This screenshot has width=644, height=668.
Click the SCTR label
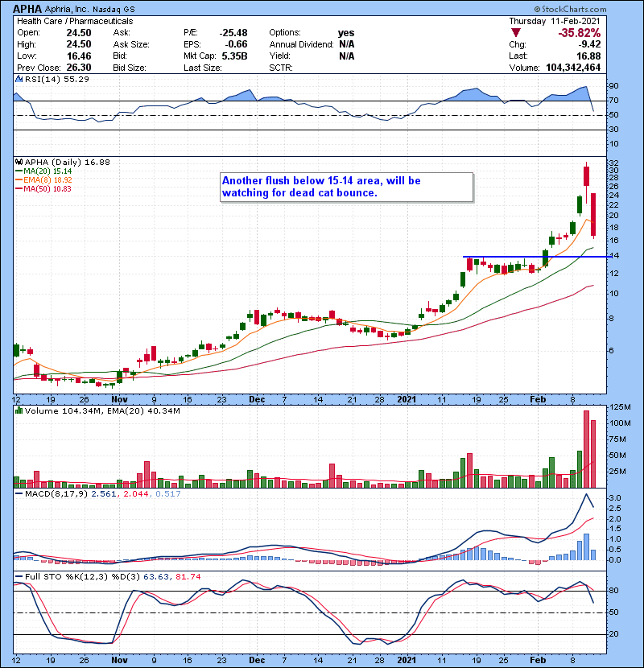click(x=281, y=68)
